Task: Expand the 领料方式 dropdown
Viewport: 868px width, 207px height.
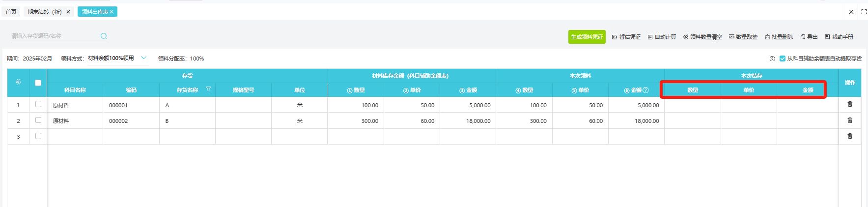Action: 144,58
